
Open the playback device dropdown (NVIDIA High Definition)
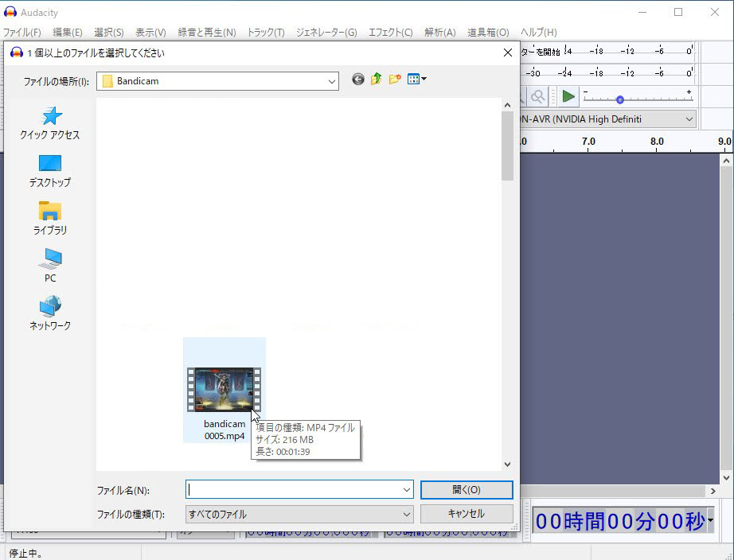pyautogui.click(x=688, y=119)
